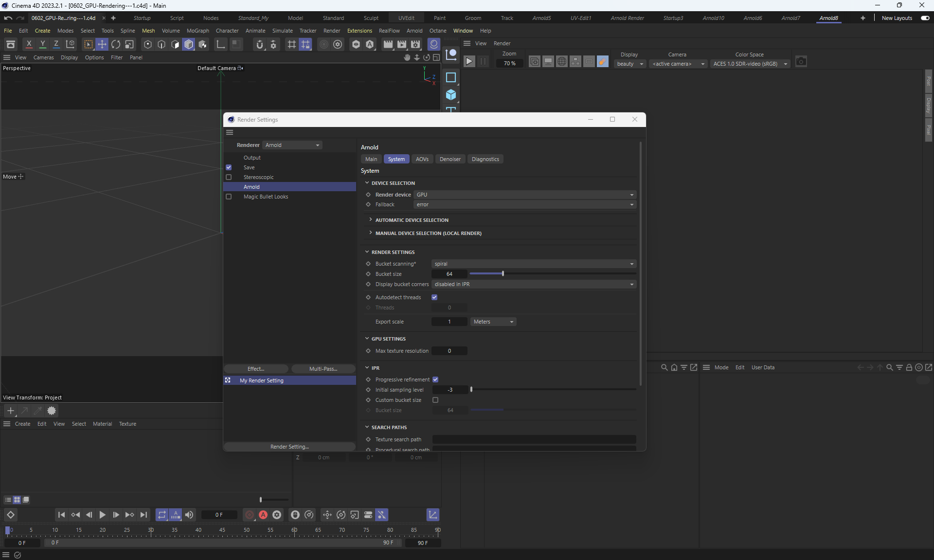
Task: Click the snapshot camera icon in IPR
Action: (801, 61)
